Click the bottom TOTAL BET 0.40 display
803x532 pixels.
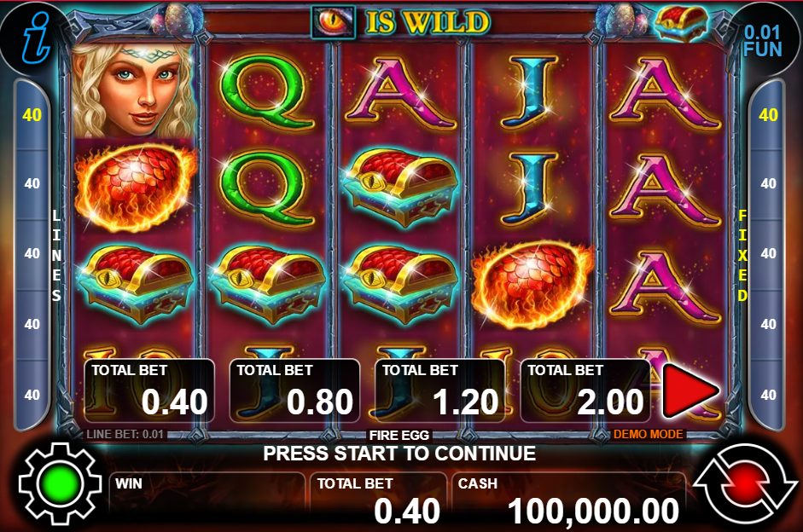(378, 500)
